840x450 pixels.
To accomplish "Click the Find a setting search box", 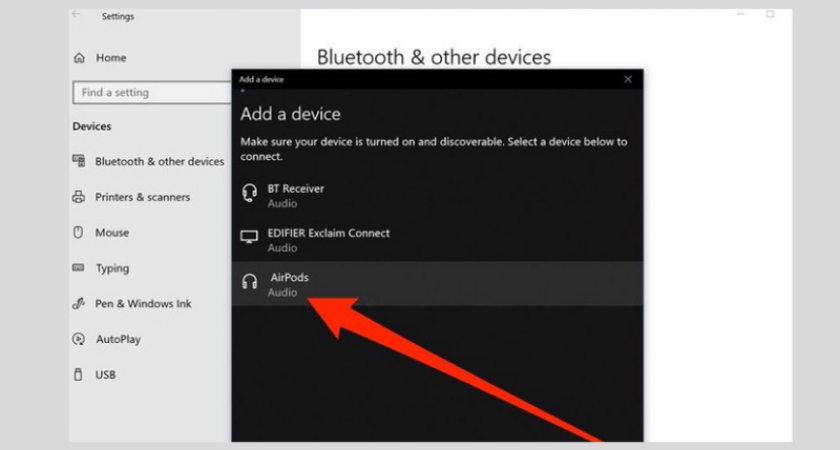I will (152, 92).
